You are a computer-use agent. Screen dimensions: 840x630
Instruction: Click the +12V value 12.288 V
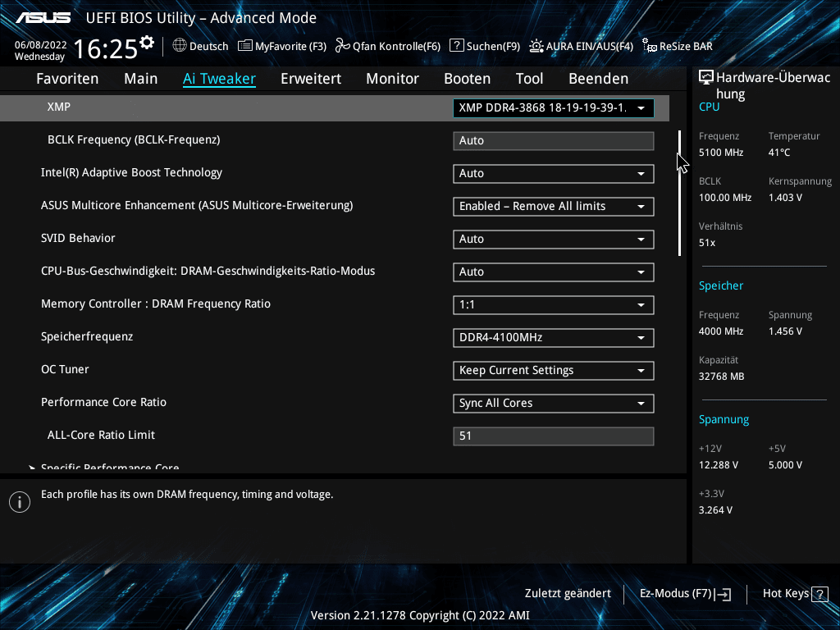[x=719, y=465]
